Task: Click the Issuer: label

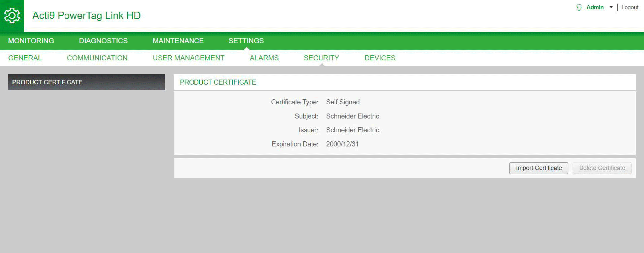Action: click(x=308, y=130)
